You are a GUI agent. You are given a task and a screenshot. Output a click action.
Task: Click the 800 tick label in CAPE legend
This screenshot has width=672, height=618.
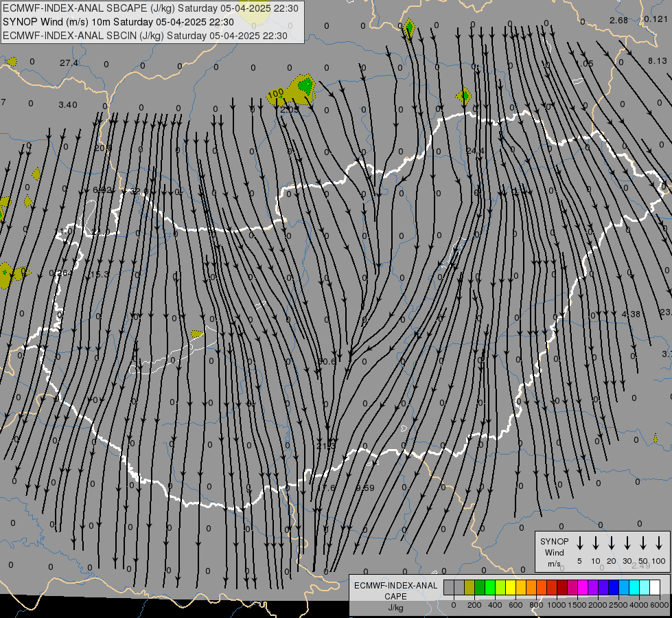click(536, 605)
